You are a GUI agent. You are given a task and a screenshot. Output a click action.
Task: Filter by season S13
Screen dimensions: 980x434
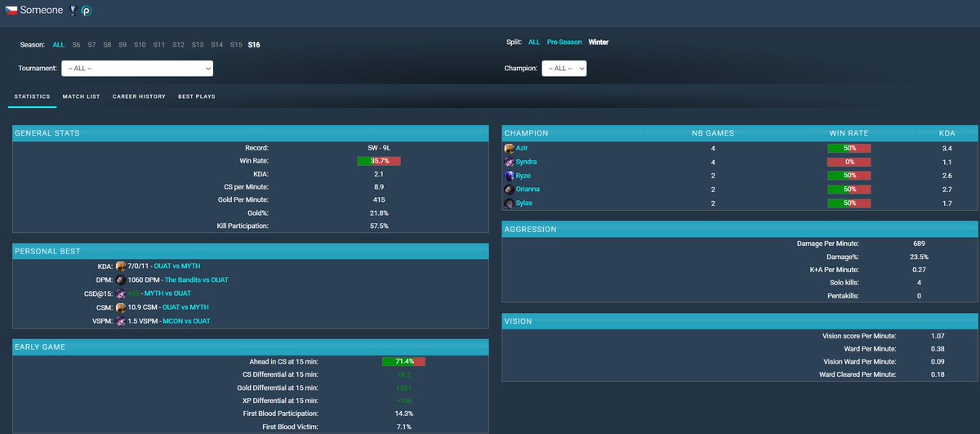pos(198,45)
